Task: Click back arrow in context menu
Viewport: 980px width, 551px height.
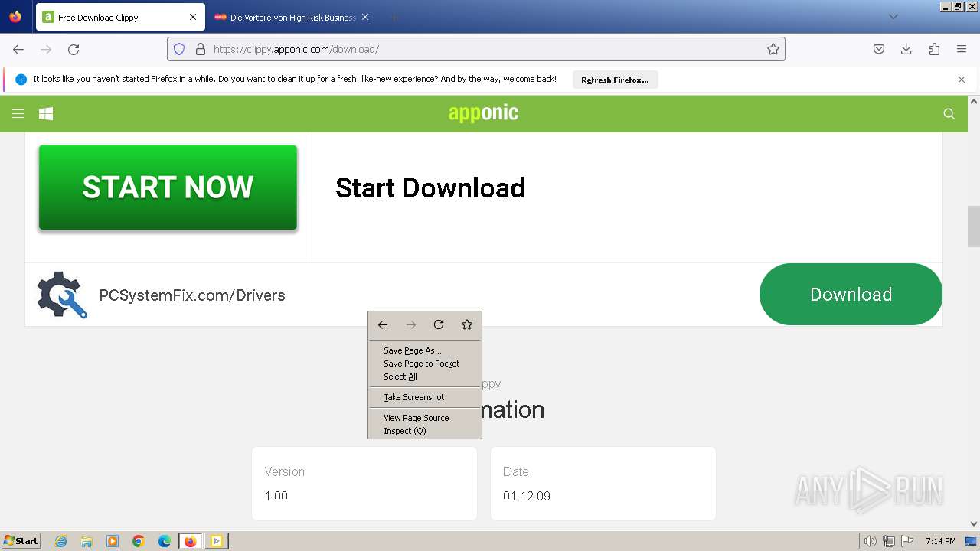Action: tap(383, 325)
